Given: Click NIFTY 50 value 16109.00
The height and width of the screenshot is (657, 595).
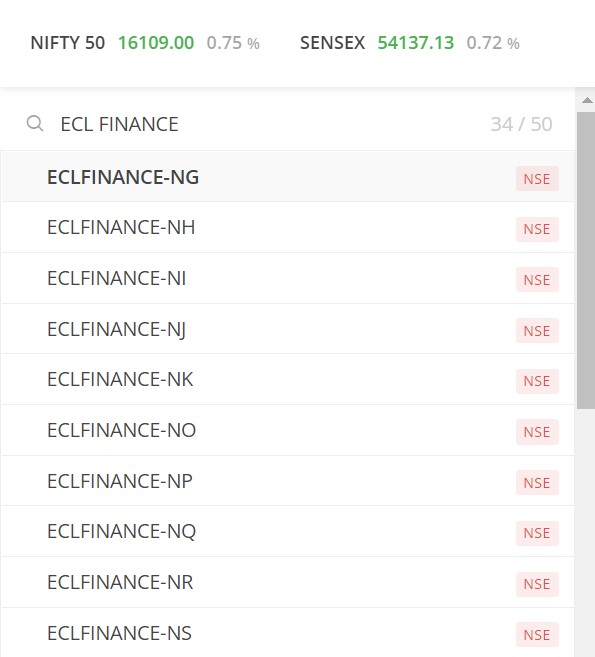Looking at the screenshot, I should [156, 43].
